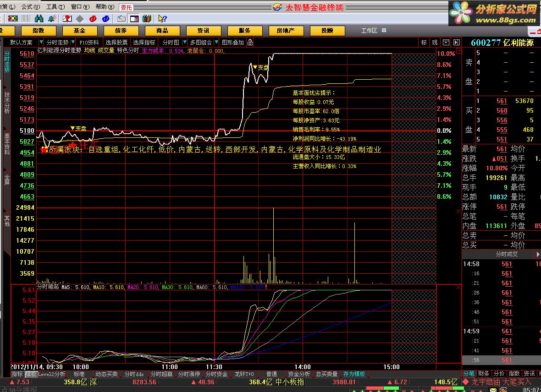The image size is (541, 392).
Task: Click the small red arrow at chart top-right corner
Action: point(458,51)
